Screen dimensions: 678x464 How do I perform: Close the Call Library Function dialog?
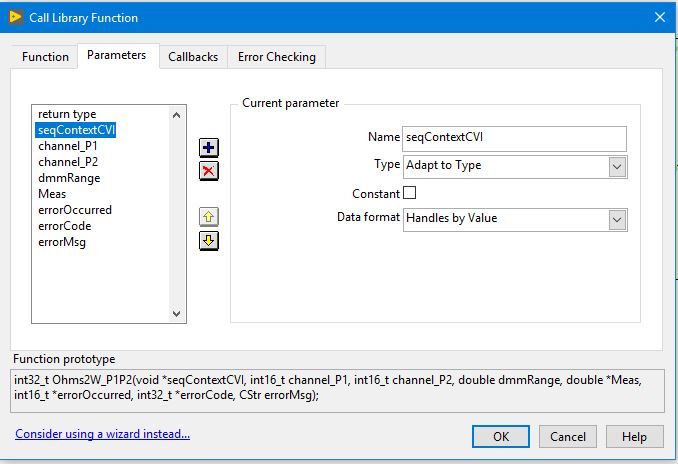tap(659, 17)
